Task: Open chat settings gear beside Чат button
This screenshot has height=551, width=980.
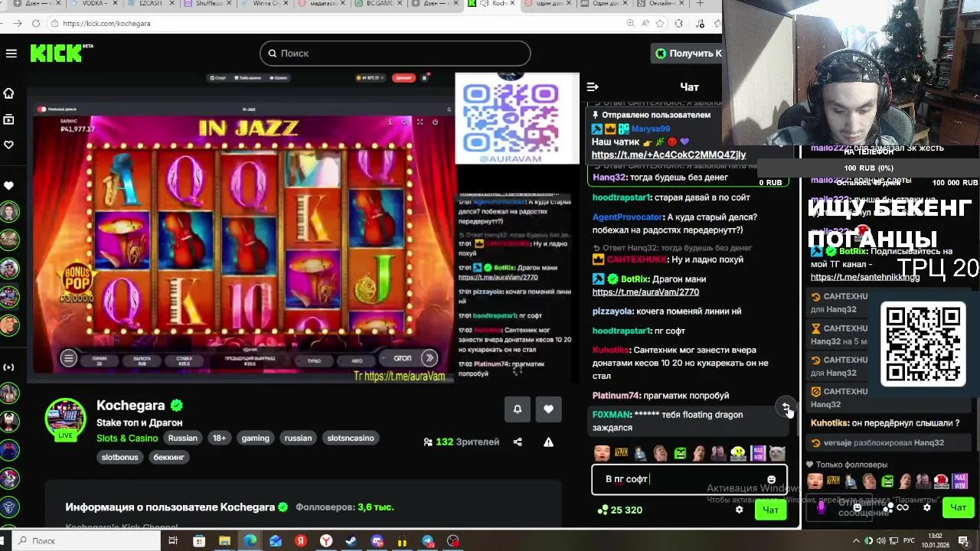Action: coord(739,510)
